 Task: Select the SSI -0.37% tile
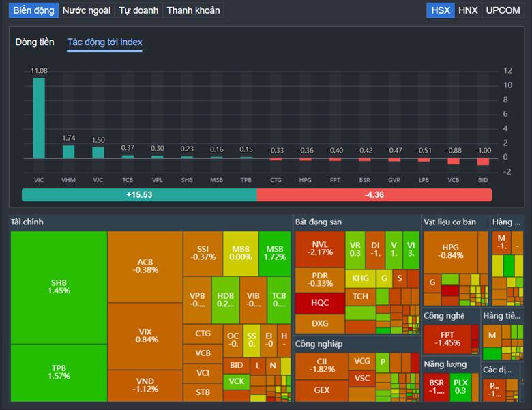tap(203, 253)
